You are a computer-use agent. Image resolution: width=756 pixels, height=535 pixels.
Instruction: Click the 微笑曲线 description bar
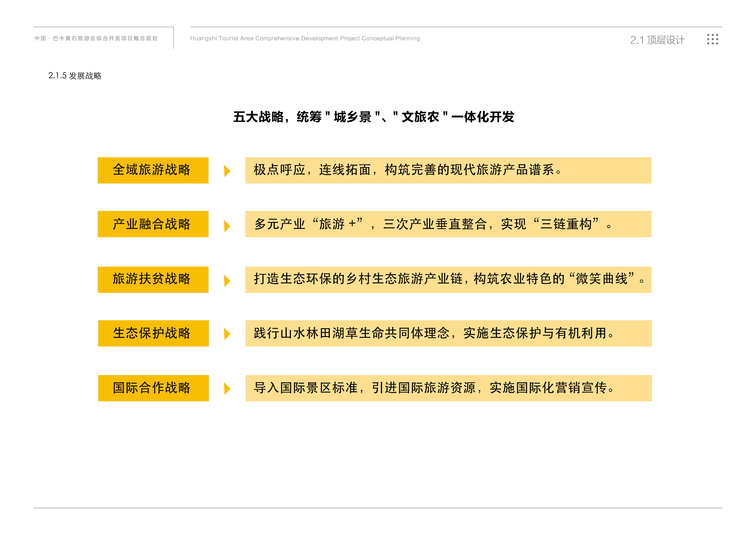[448, 280]
